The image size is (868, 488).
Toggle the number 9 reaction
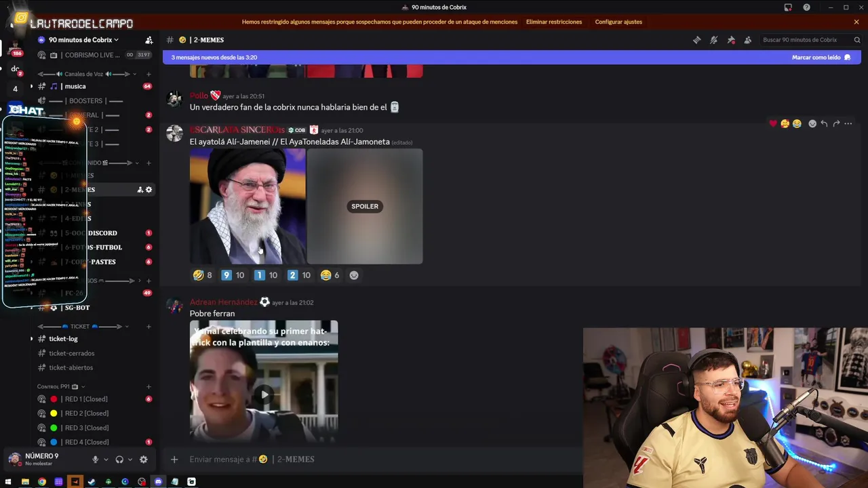233,275
